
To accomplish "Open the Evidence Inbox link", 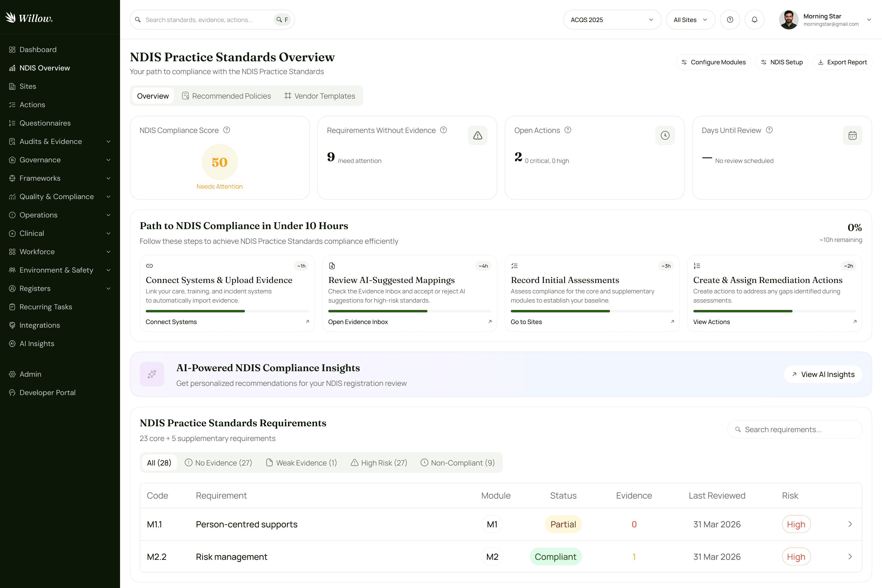I will coord(358,322).
